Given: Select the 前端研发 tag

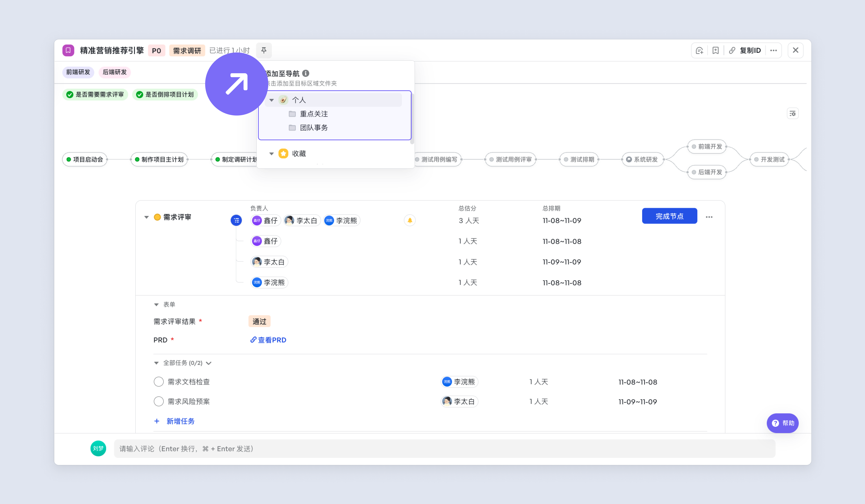Looking at the screenshot, I should point(78,72).
